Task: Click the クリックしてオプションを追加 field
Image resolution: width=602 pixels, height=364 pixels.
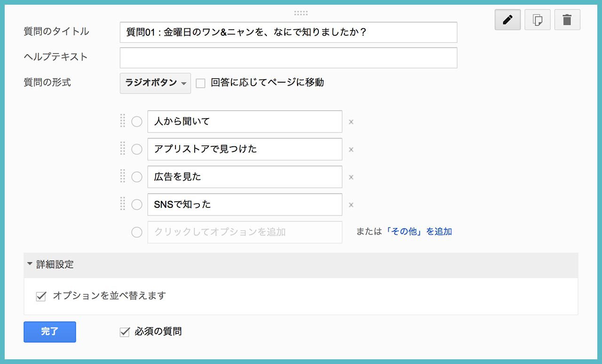Action: (x=245, y=232)
